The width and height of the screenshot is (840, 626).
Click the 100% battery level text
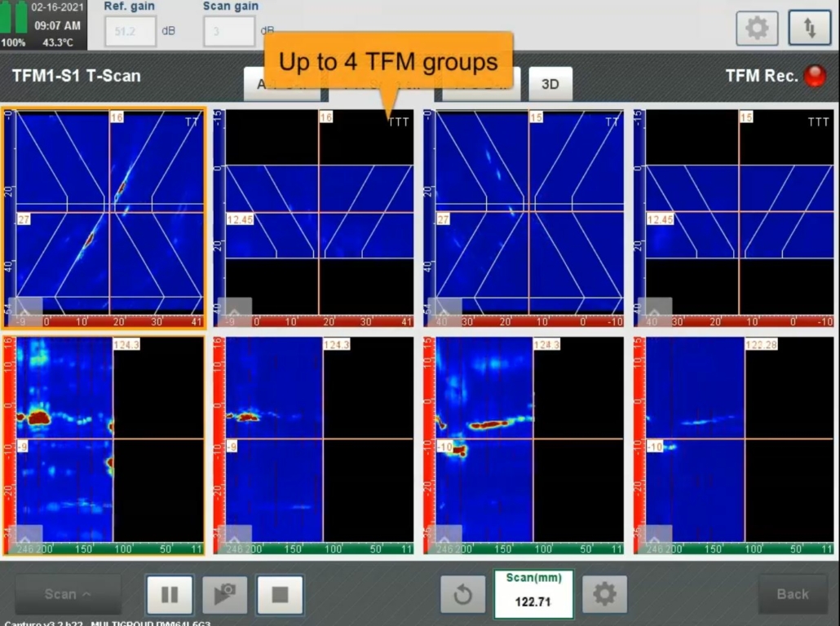click(13, 42)
